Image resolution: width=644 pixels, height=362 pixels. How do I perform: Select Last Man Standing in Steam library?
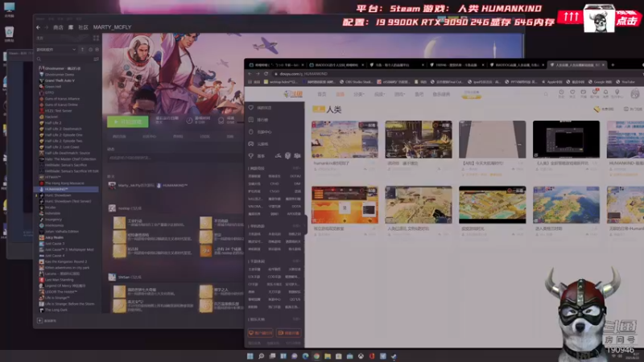(59, 280)
